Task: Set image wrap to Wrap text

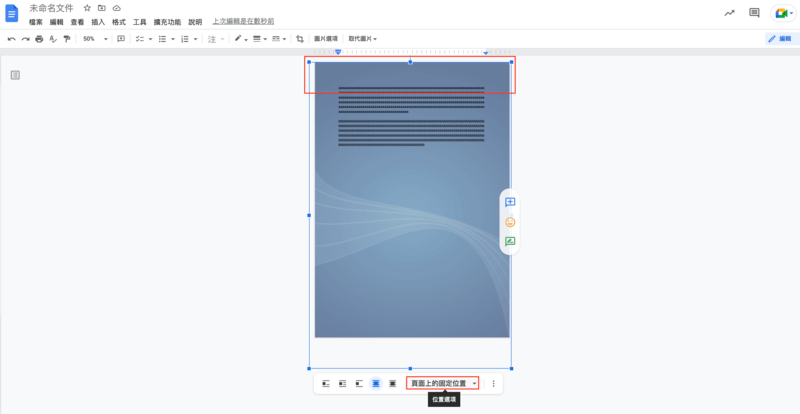Action: coord(342,384)
